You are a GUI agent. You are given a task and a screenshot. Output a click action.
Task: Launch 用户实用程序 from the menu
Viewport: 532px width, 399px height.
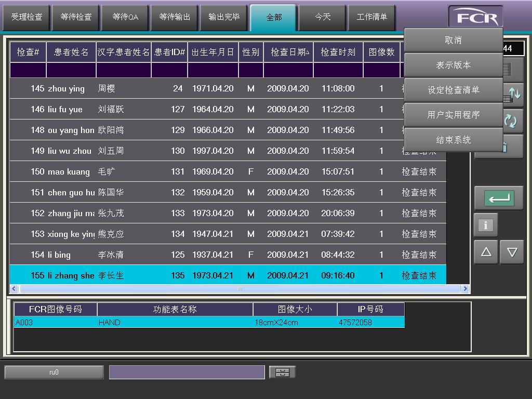tap(453, 115)
